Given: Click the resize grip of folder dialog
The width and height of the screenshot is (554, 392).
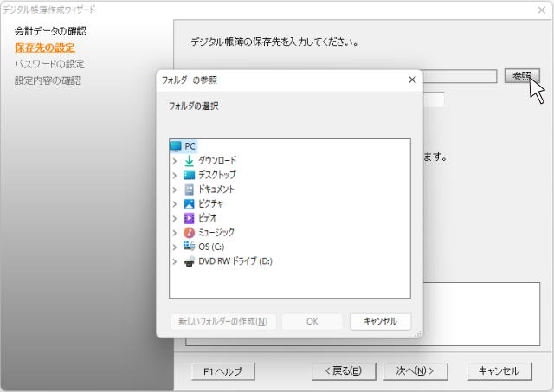Looking at the screenshot, I should click(419, 334).
